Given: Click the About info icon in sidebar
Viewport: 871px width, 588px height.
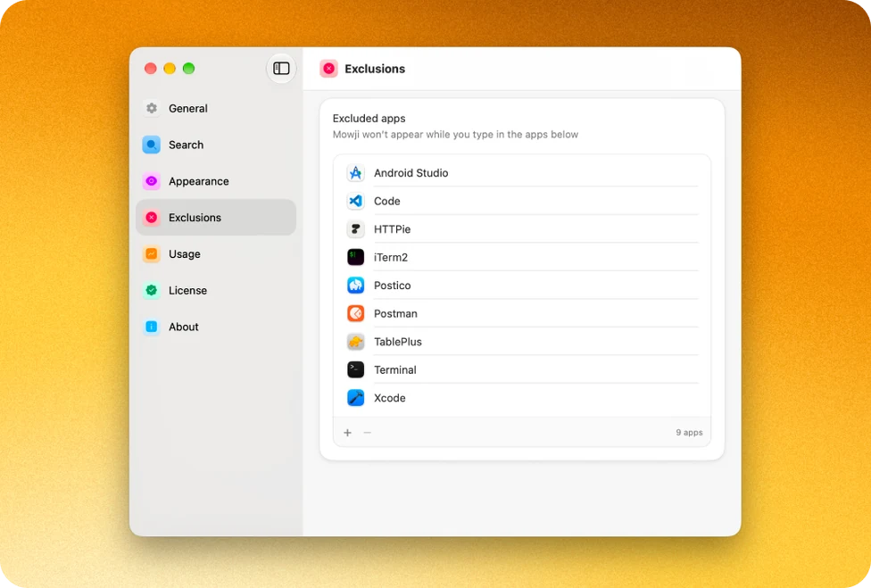Looking at the screenshot, I should point(152,327).
